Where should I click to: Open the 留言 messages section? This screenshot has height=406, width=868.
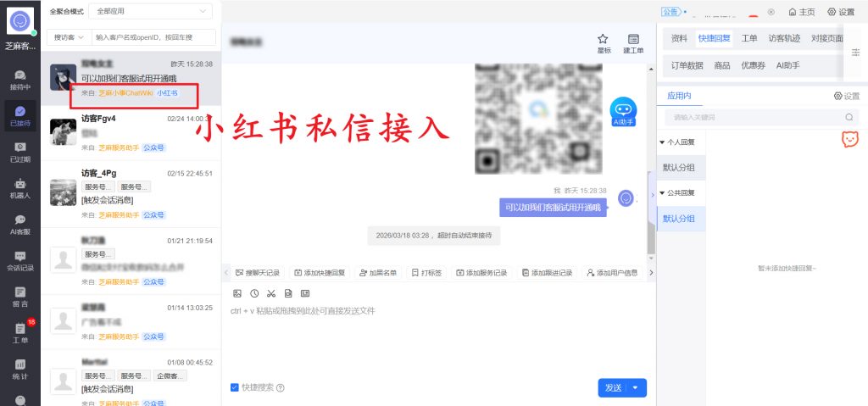click(x=20, y=298)
